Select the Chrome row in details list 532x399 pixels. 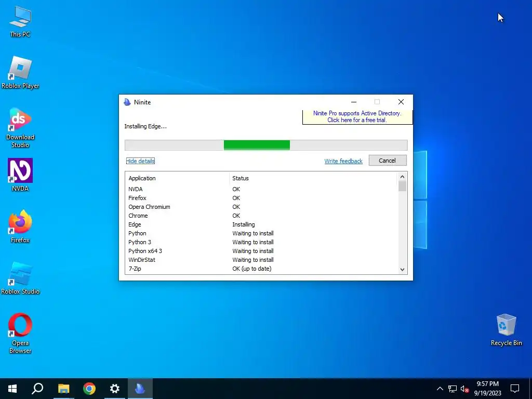[x=261, y=216]
